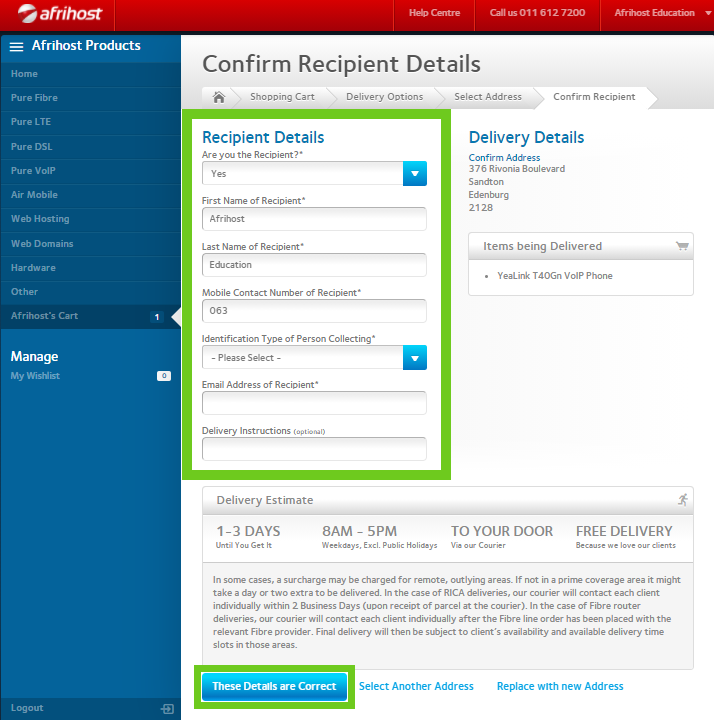This screenshot has width=714, height=720.
Task: Click 'Replace with new Address' link
Action: [x=560, y=686]
